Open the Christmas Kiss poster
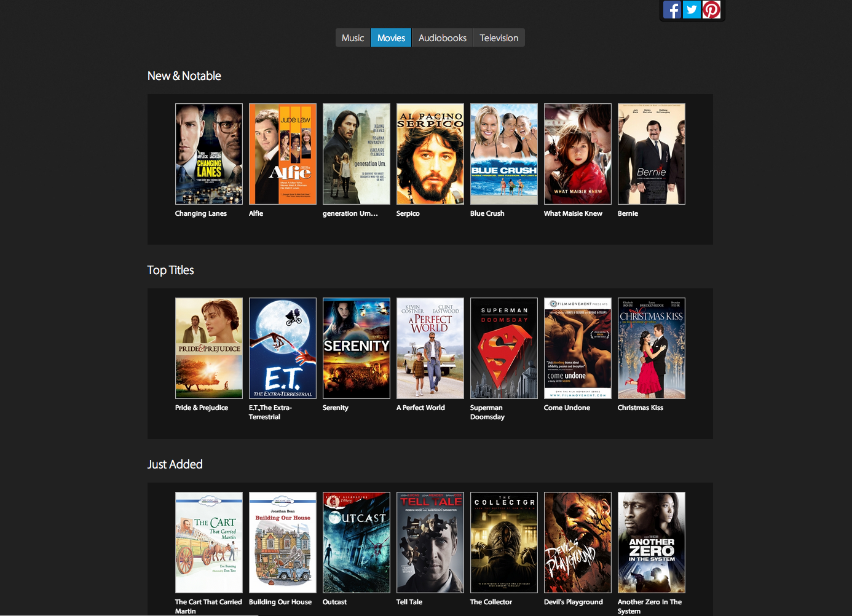This screenshot has width=852, height=616. (x=652, y=348)
